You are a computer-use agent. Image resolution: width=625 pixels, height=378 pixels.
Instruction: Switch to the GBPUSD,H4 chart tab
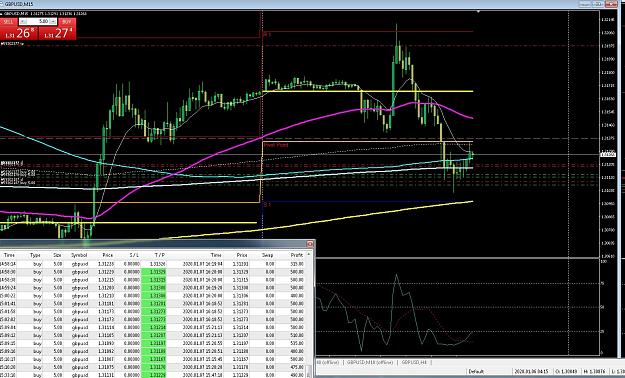click(x=414, y=362)
